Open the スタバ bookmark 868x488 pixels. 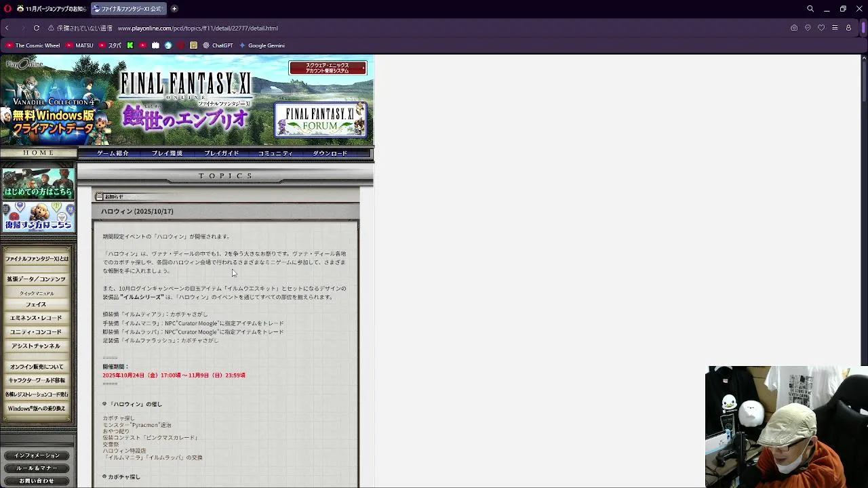(111, 45)
